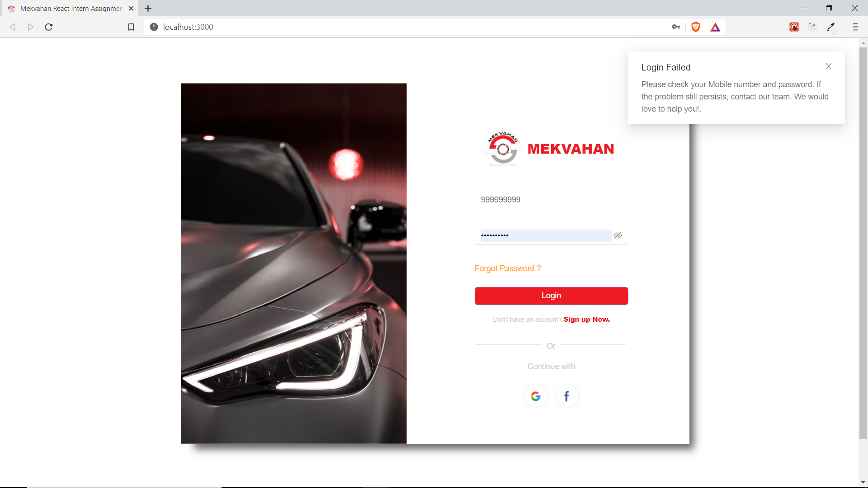Viewport: 868px width, 488px height.
Task: Click the mobile number input field
Action: point(551,200)
